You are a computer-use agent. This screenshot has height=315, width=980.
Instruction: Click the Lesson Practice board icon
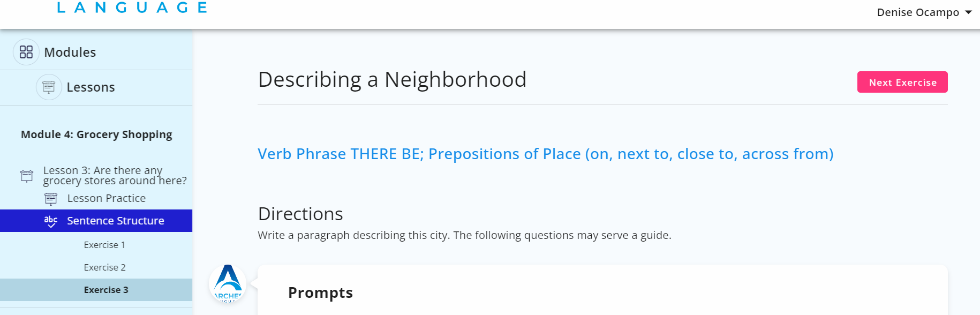click(x=51, y=199)
